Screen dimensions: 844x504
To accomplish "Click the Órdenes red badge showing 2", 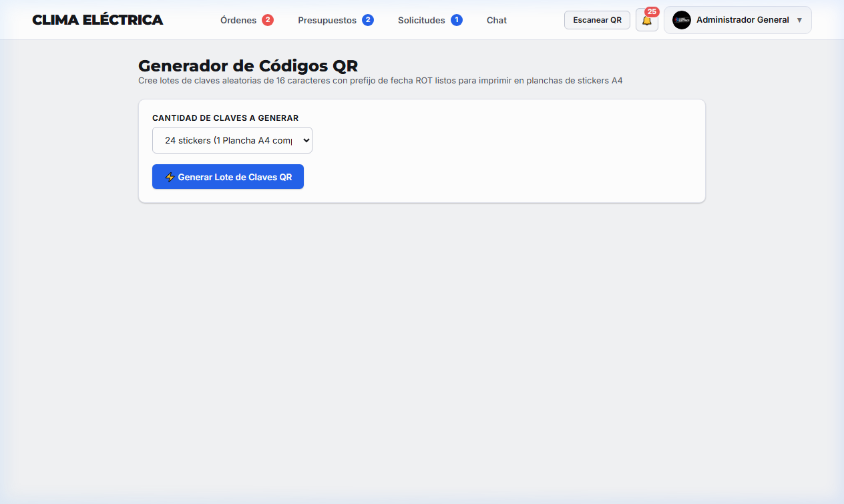I will pyautogui.click(x=268, y=20).
